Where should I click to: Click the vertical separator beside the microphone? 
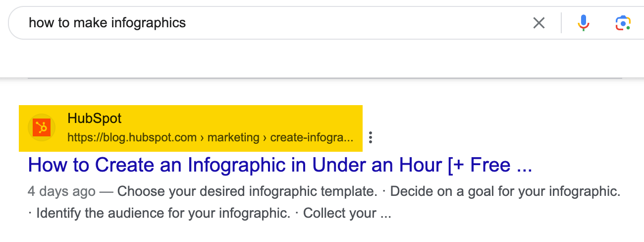pyautogui.click(x=561, y=23)
